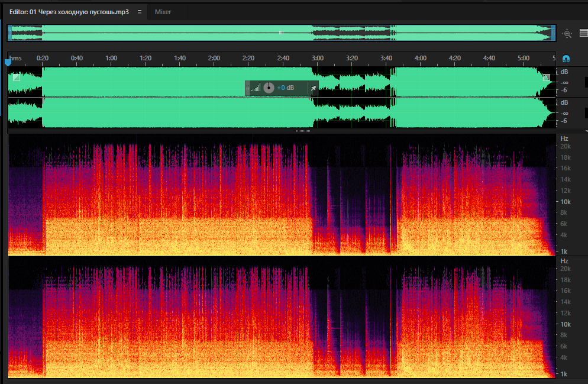Toggle the blue headphone preview icon
The height and width of the screenshot is (384, 588).
pyautogui.click(x=566, y=59)
